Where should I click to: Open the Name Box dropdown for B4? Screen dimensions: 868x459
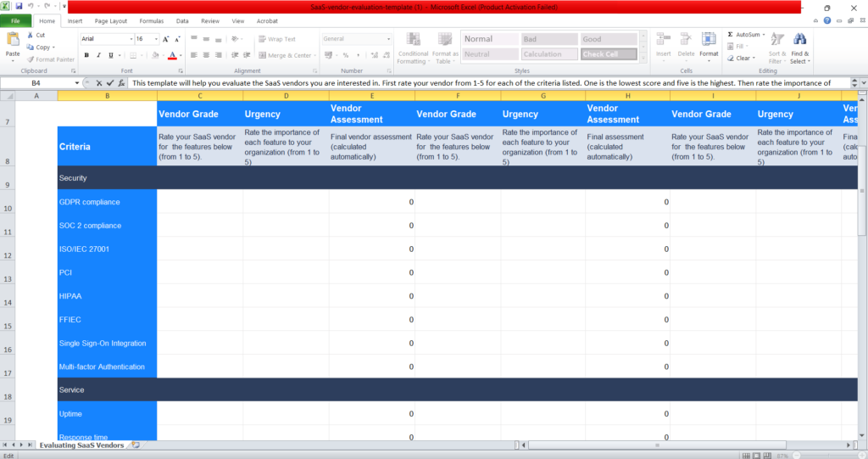pyautogui.click(x=77, y=83)
